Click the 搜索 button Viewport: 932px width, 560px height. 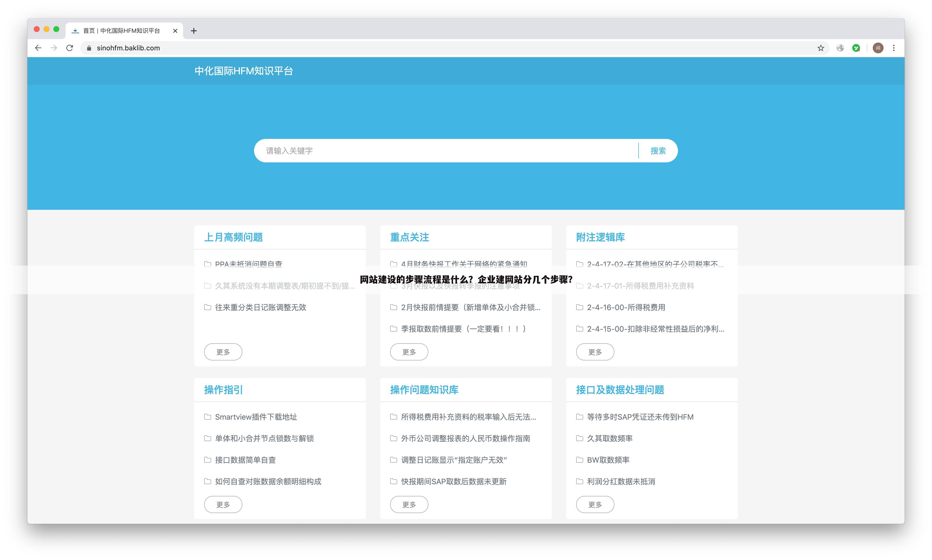658,151
